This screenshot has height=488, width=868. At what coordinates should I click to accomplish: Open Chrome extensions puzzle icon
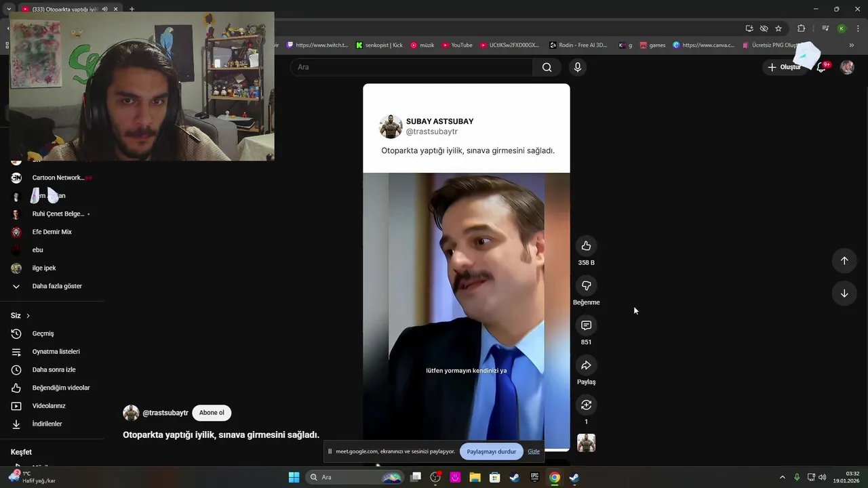click(x=802, y=28)
